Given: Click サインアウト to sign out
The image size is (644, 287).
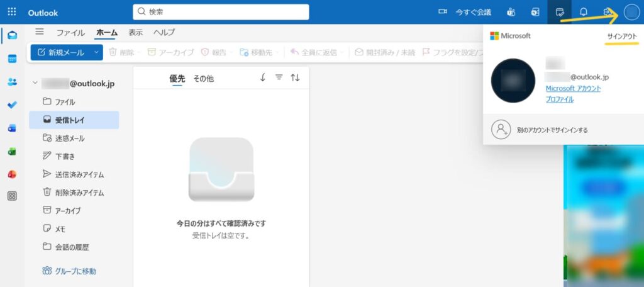Looking at the screenshot, I should (x=622, y=37).
